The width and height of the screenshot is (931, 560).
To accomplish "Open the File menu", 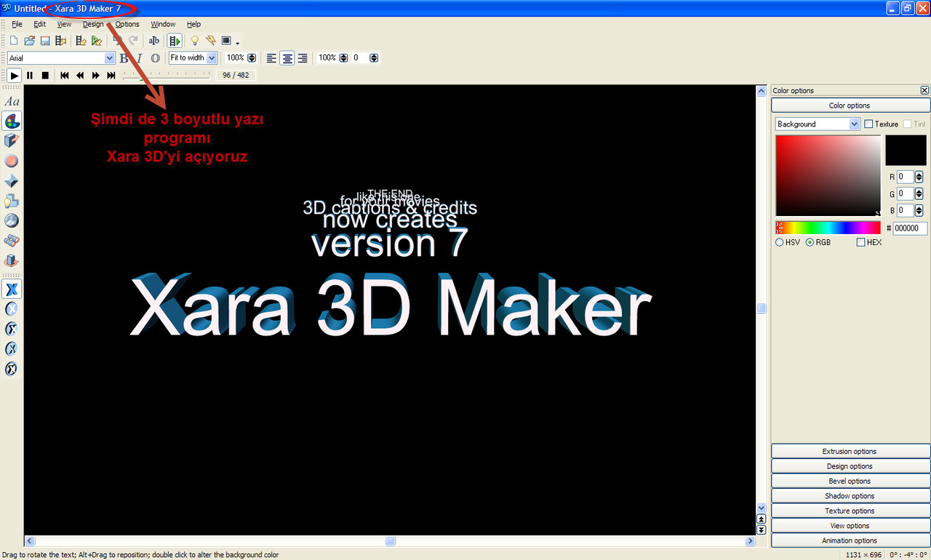I will [x=17, y=24].
